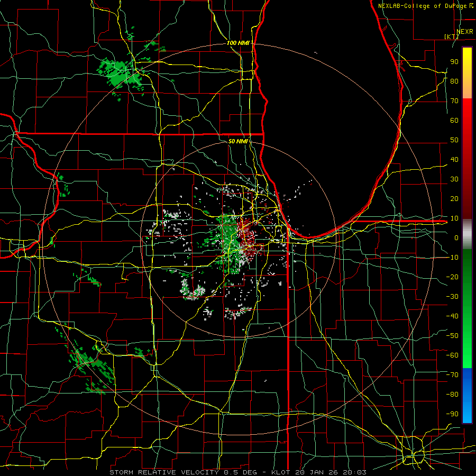
Task: Click the gray zero-velocity segment of color bar
Action: (467, 234)
